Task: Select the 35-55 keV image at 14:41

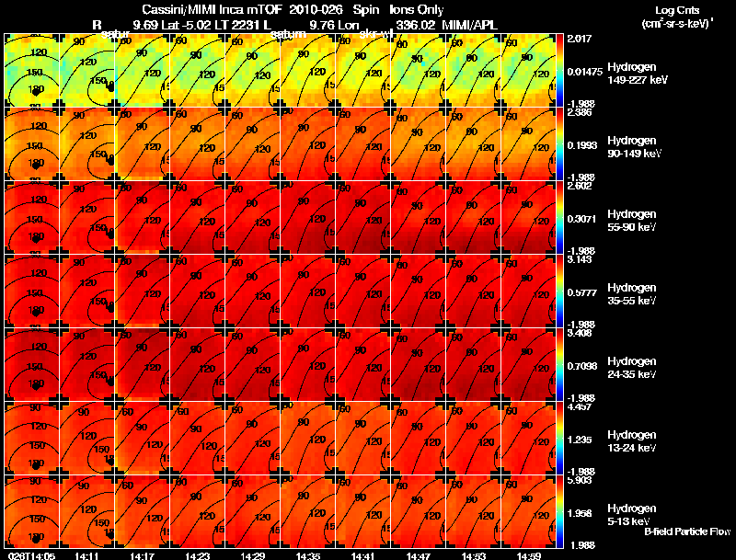Action: [363, 291]
